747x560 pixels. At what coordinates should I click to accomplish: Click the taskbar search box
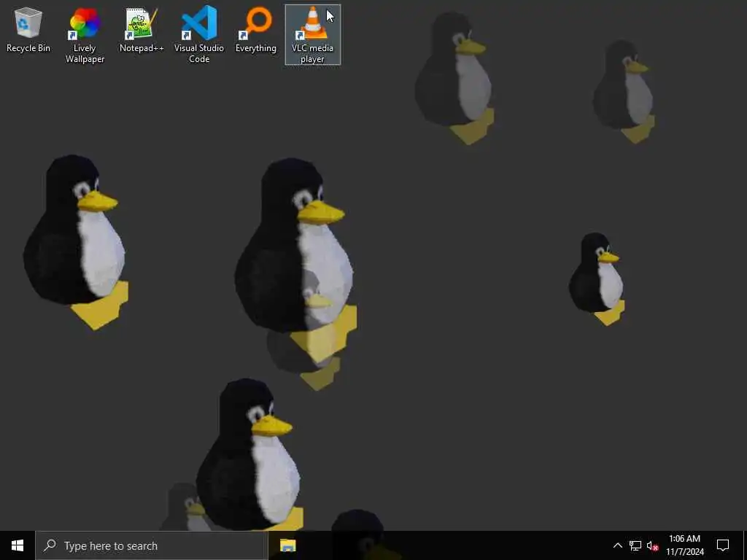click(152, 545)
